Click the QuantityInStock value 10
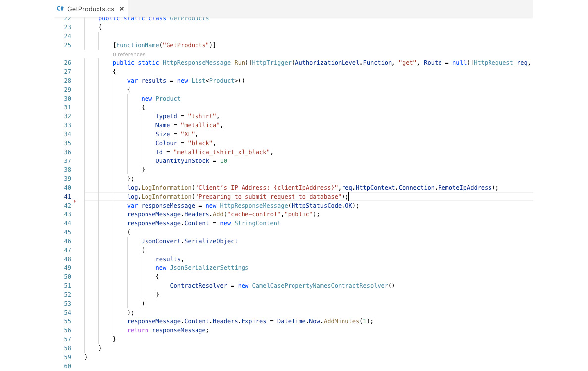The width and height of the screenshot is (588, 371). 224,161
